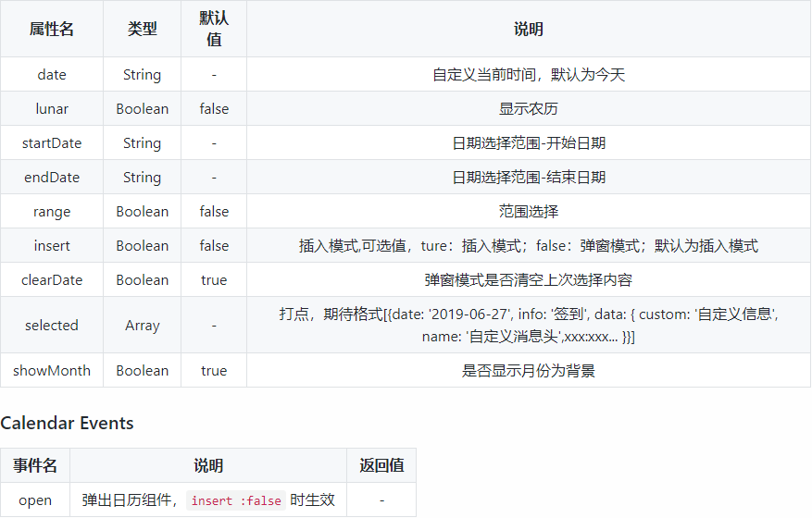Click the '事件名' column header

pyautogui.click(x=35, y=465)
